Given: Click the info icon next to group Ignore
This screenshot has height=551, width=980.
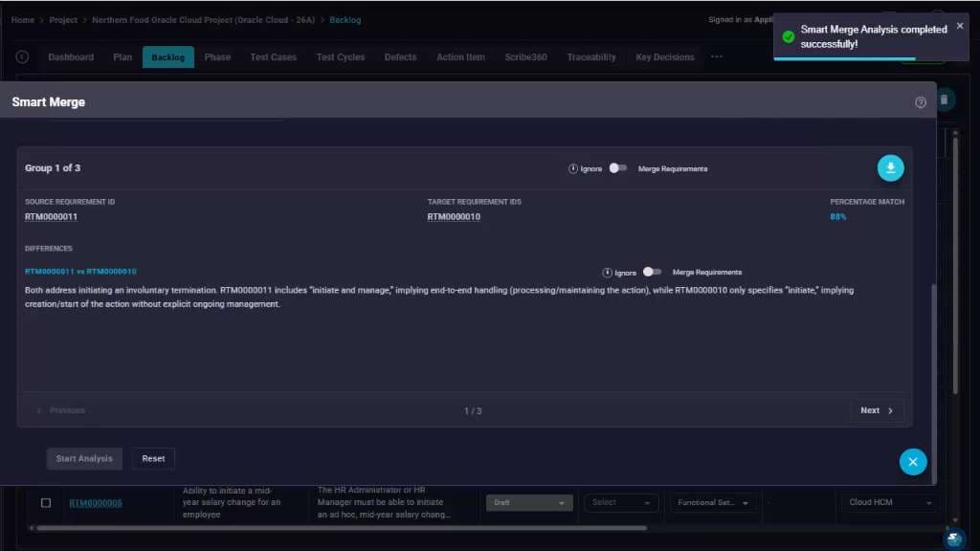Looking at the screenshot, I should pyautogui.click(x=572, y=168).
